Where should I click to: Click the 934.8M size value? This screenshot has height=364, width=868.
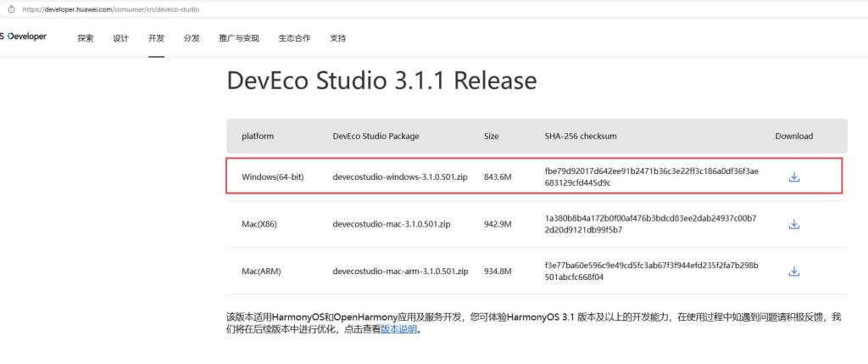pos(498,272)
